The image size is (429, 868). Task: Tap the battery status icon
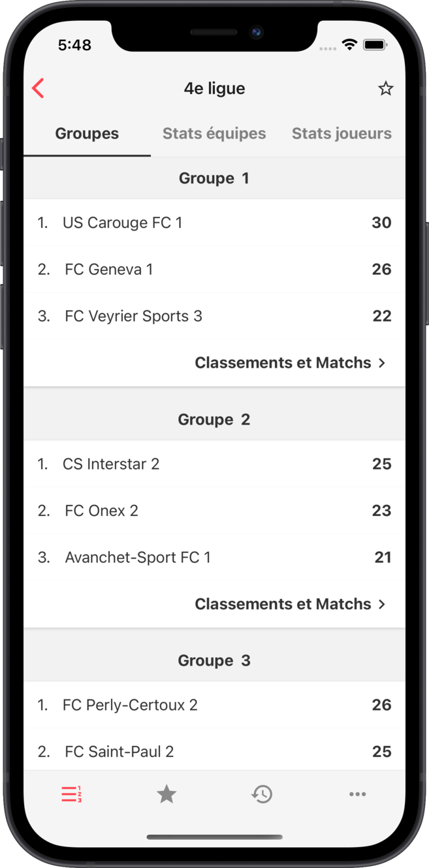click(375, 45)
